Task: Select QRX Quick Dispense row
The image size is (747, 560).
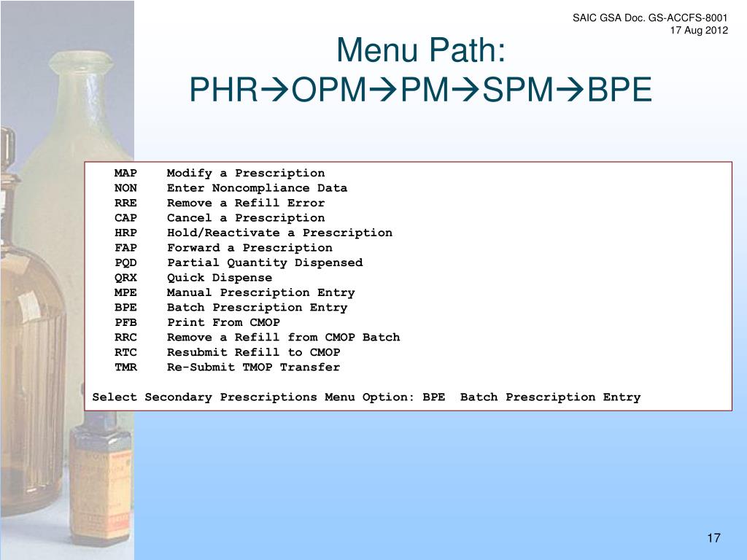Action: (193, 277)
